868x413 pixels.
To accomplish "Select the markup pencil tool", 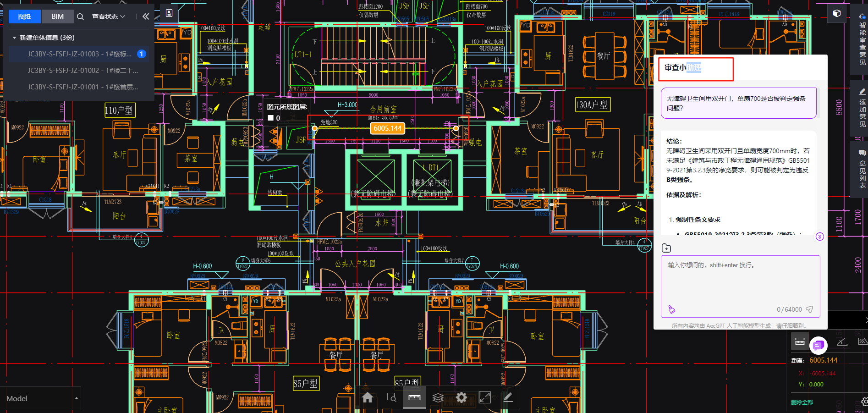I will point(508,397).
